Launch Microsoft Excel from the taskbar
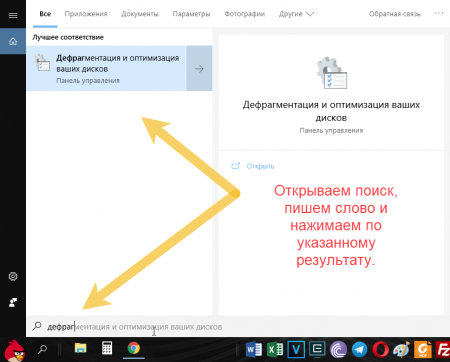The height and width of the screenshot is (362, 450). 275,350
